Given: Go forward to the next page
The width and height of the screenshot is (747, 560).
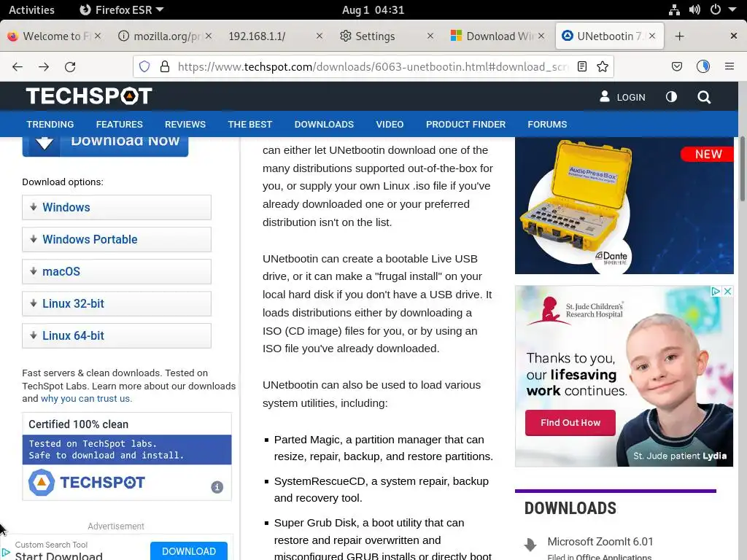Looking at the screenshot, I should (x=44, y=66).
